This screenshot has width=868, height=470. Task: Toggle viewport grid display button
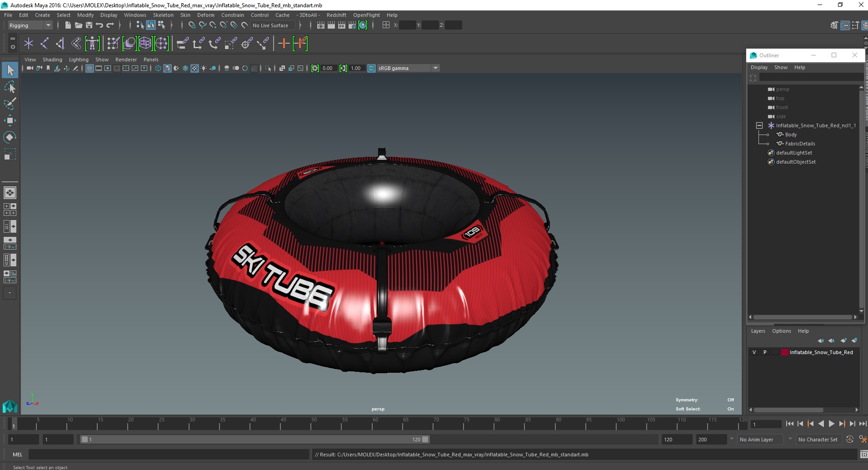tap(90, 68)
